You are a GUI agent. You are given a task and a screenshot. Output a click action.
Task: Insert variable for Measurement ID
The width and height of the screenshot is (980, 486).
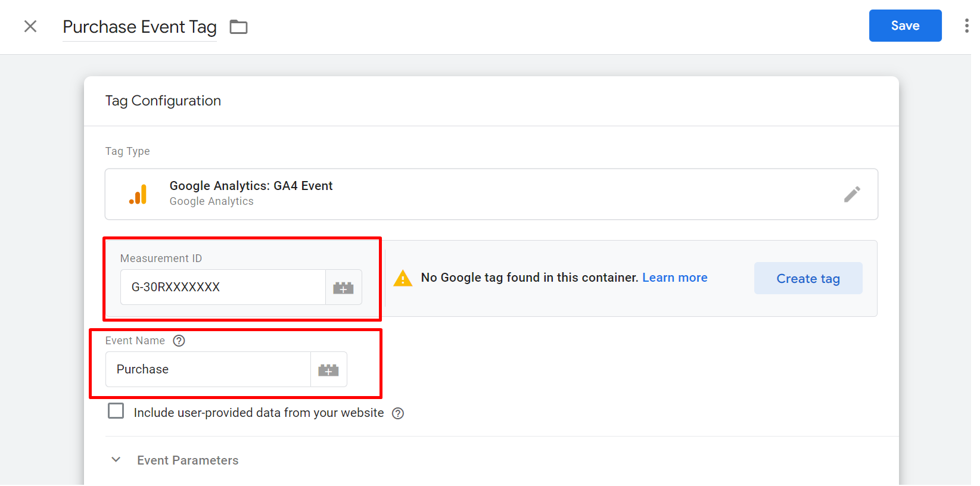point(343,288)
